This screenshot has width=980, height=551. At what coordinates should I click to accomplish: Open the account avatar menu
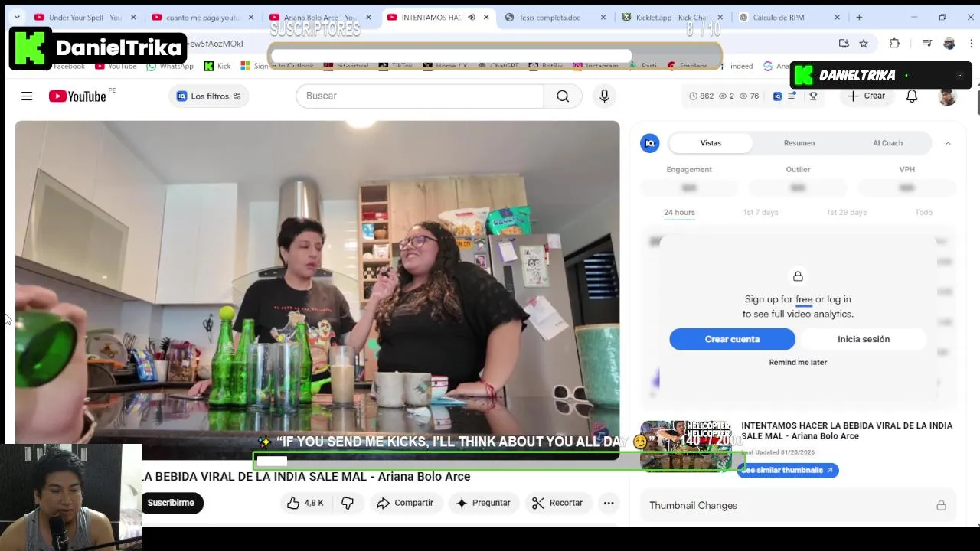click(x=948, y=96)
